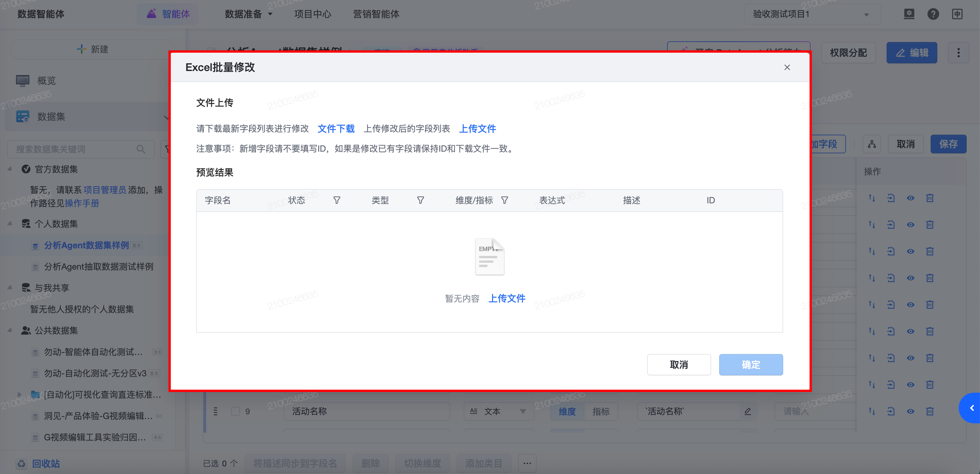Delete row 9 with the trash icon

930,411
